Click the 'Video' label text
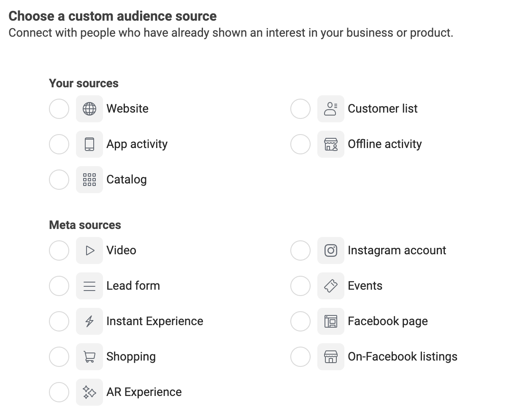This screenshot has width=514, height=420. [122, 250]
